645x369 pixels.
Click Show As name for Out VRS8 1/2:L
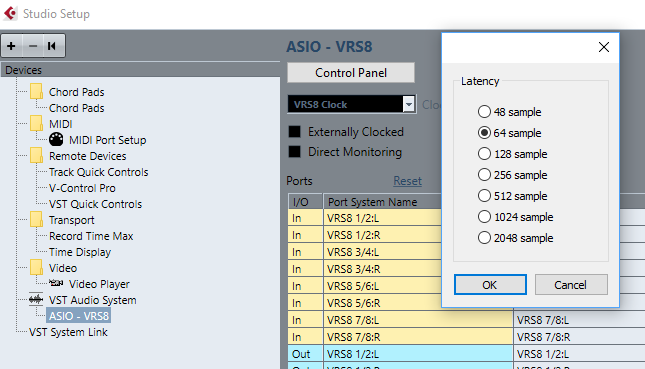pos(579,354)
